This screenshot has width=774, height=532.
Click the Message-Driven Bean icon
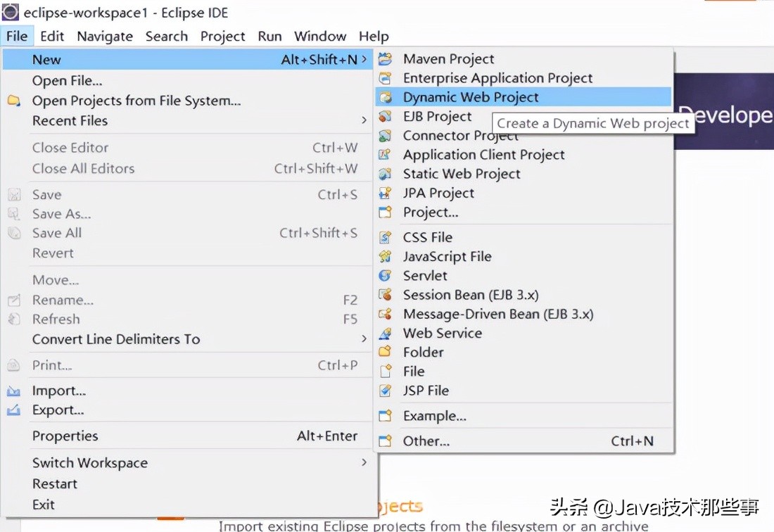[x=385, y=314]
